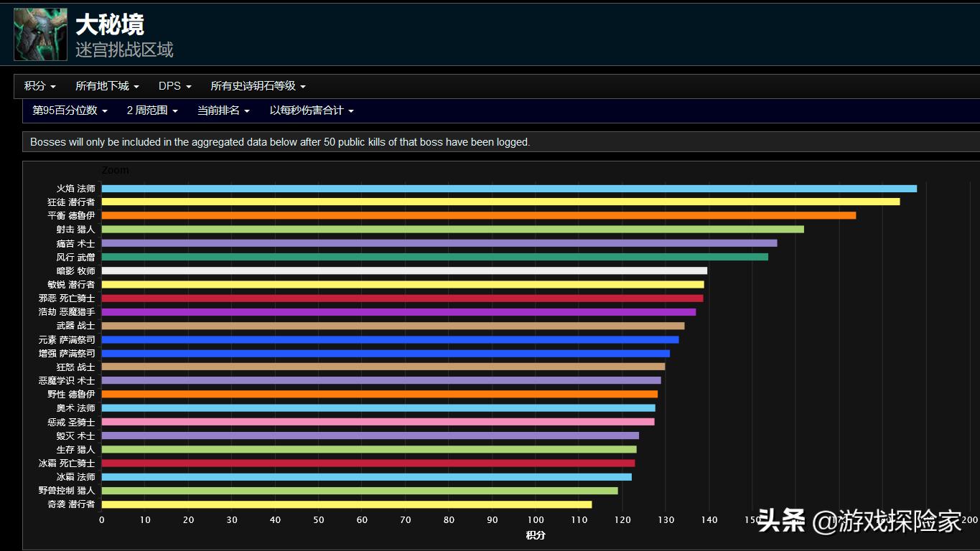Click the 浩劫 恶魔猎手 violet bar
Viewport: 980px width, 551px height.
tap(398, 312)
